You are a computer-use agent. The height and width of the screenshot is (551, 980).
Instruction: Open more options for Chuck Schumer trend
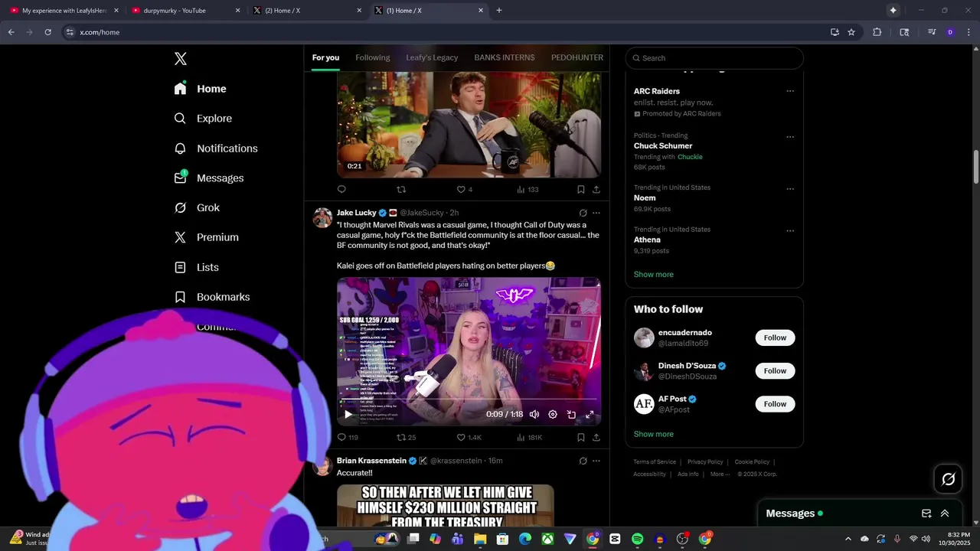pos(790,137)
